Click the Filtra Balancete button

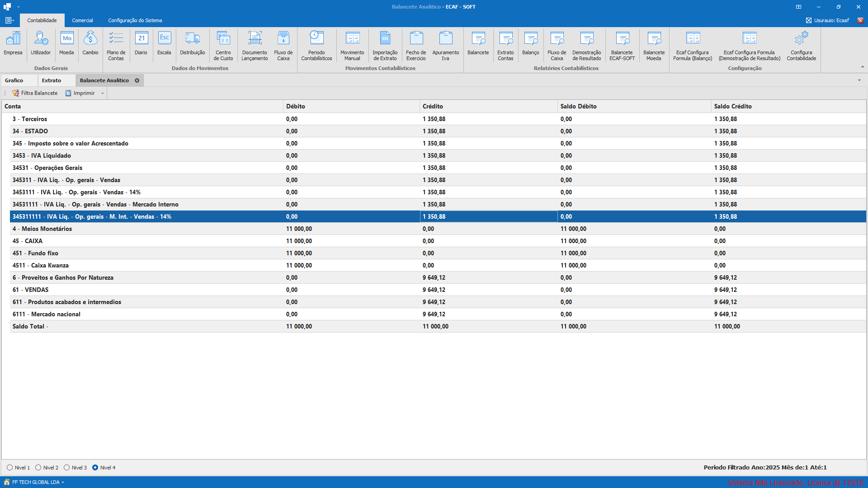pyautogui.click(x=35, y=93)
